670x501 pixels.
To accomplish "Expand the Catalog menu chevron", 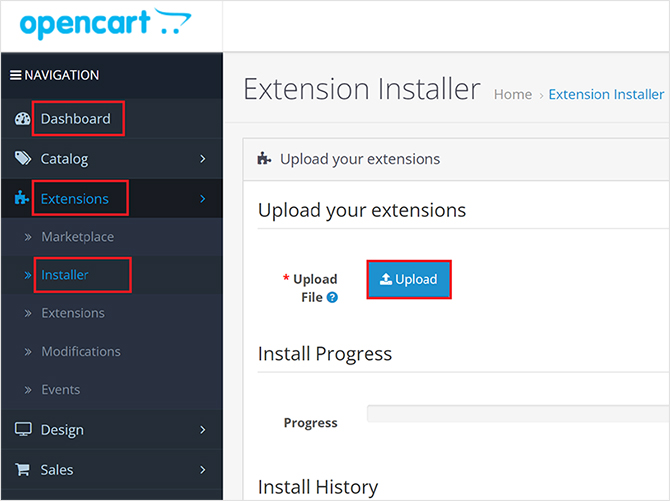I will (x=203, y=159).
